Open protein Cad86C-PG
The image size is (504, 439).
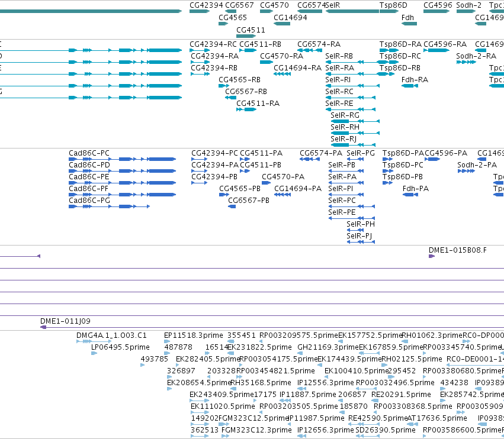pos(89,201)
